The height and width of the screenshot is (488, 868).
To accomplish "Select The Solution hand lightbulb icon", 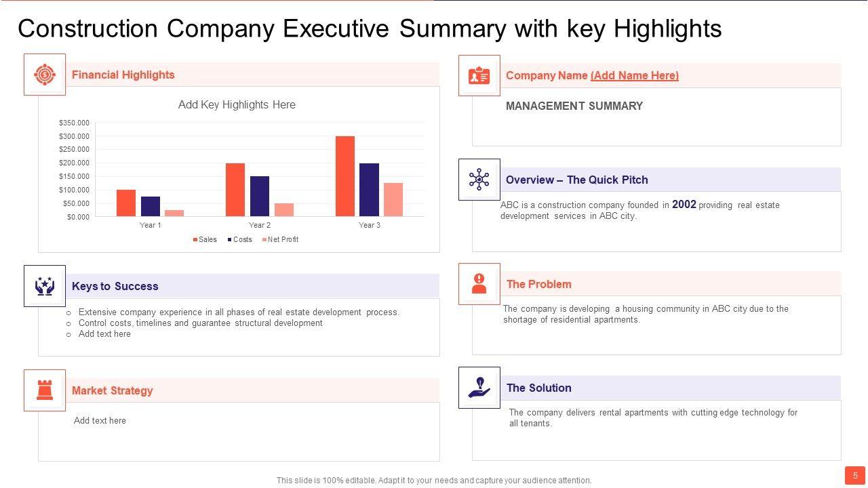I will (479, 388).
